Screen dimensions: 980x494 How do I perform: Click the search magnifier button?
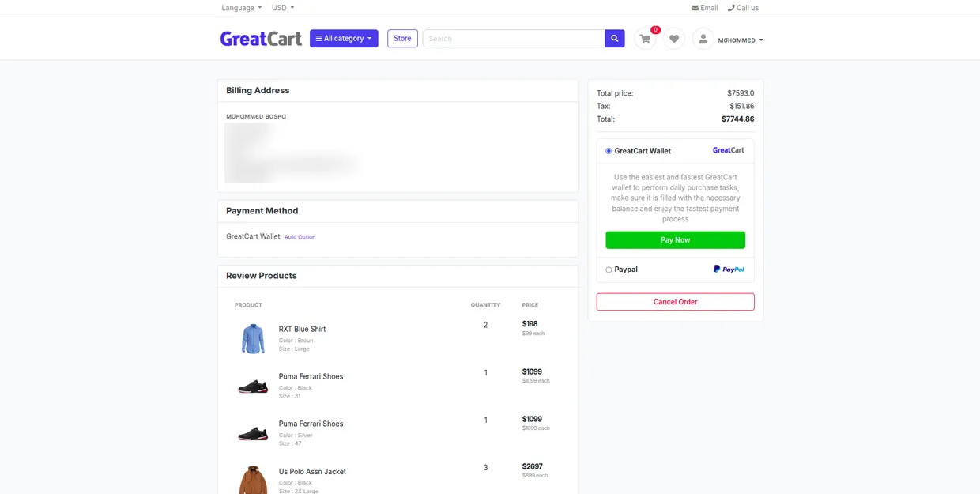tap(615, 38)
